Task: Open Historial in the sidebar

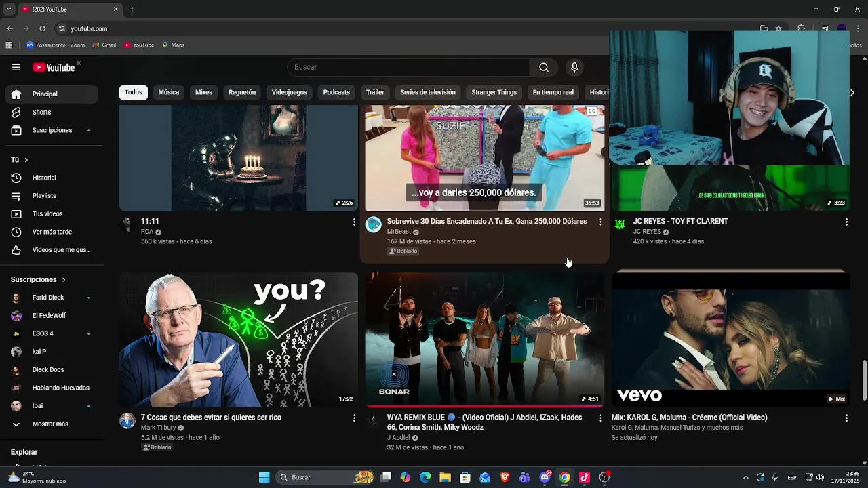Action: 52,178
